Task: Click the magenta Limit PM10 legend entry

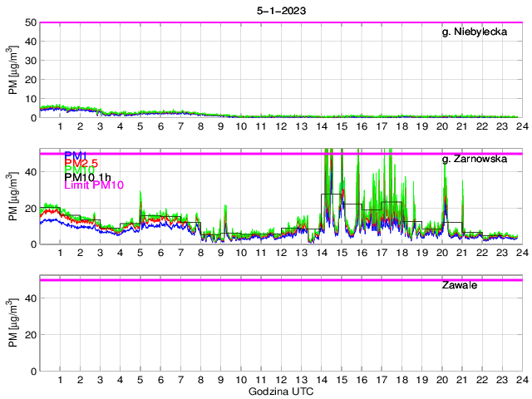Action: pos(93,185)
